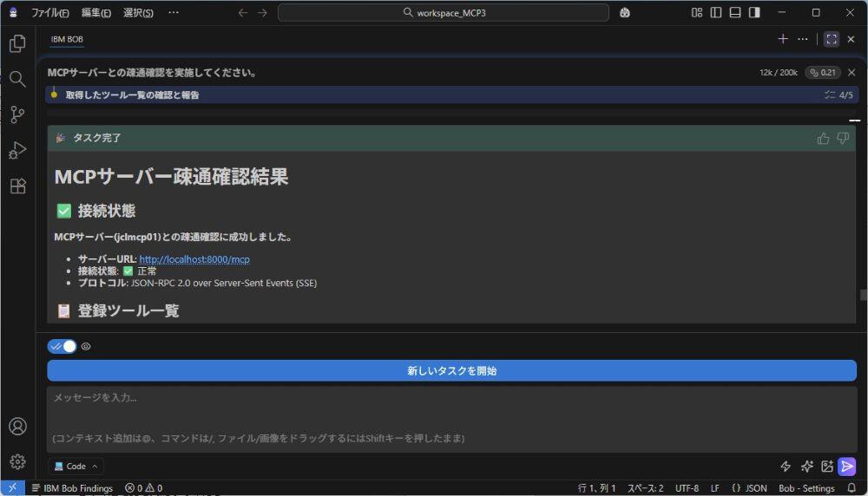Click the enhance prompt sparkle icon

(x=806, y=467)
